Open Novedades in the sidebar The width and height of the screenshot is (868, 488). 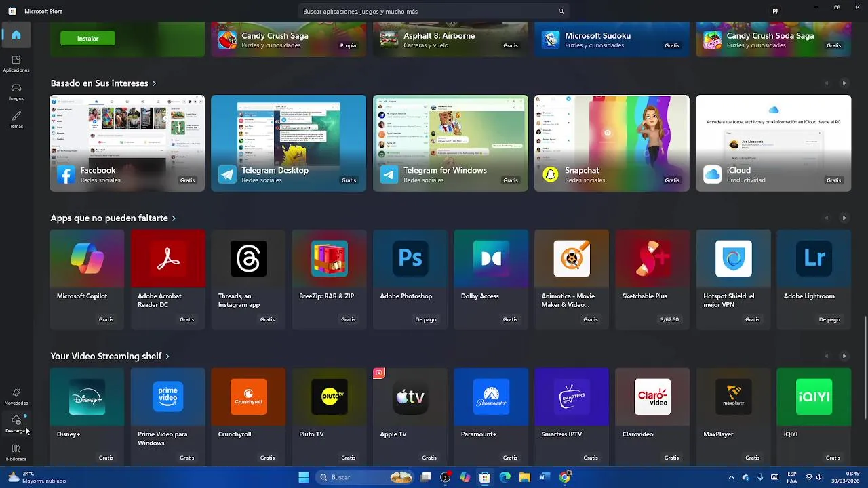(x=16, y=396)
